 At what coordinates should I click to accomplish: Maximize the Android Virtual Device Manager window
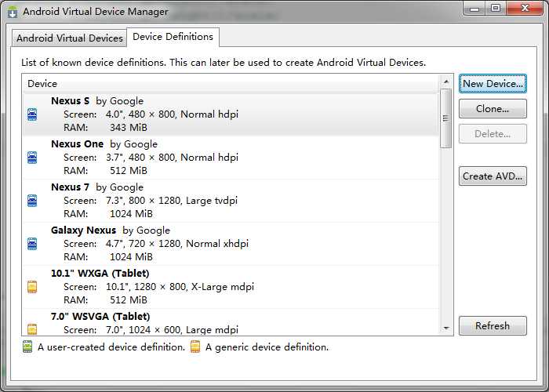point(496,9)
